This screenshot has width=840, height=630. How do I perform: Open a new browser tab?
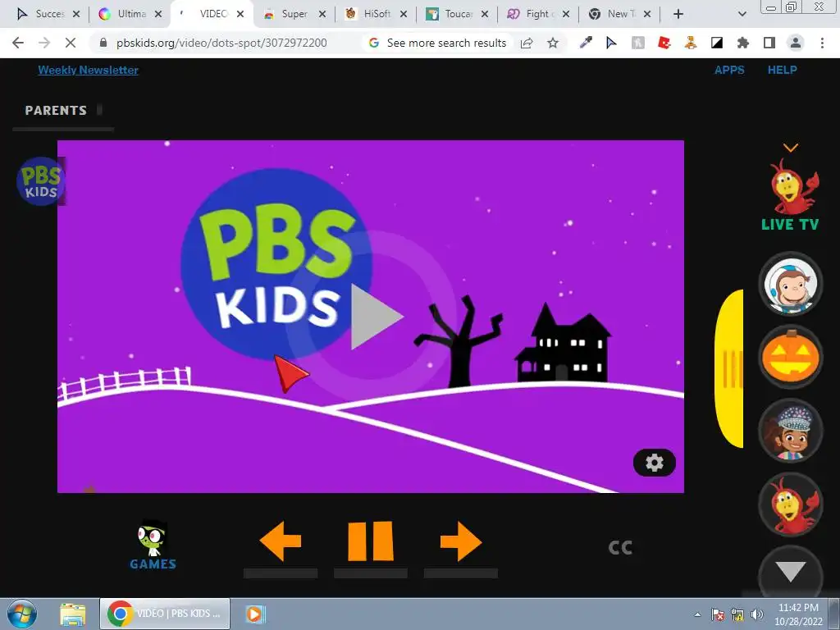click(678, 14)
